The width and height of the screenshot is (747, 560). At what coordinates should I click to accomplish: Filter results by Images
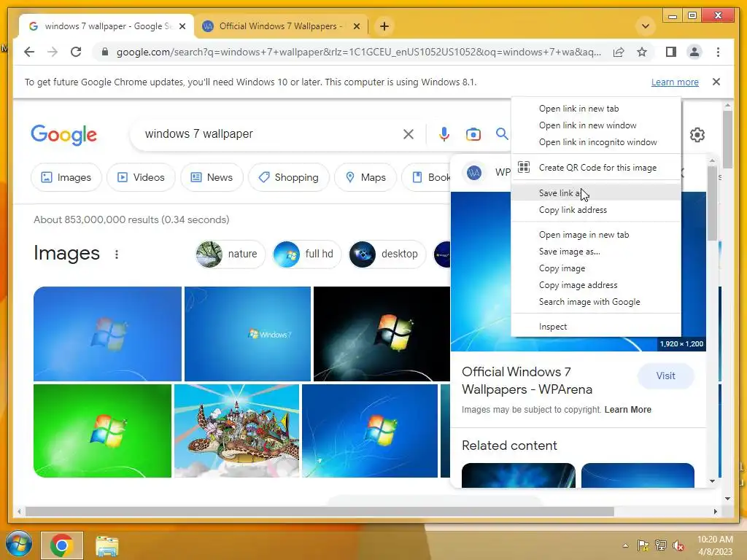pos(66,177)
